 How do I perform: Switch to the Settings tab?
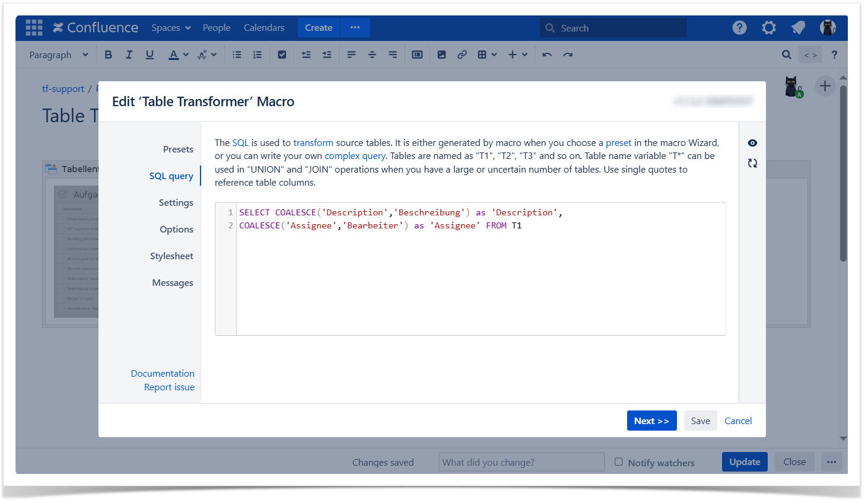click(176, 203)
